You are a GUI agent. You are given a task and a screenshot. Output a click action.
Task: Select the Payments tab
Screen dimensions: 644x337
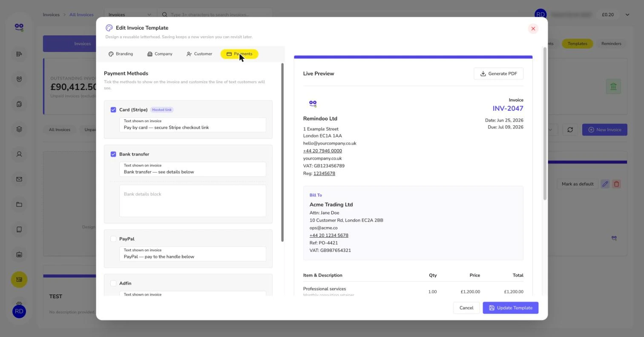(x=239, y=54)
